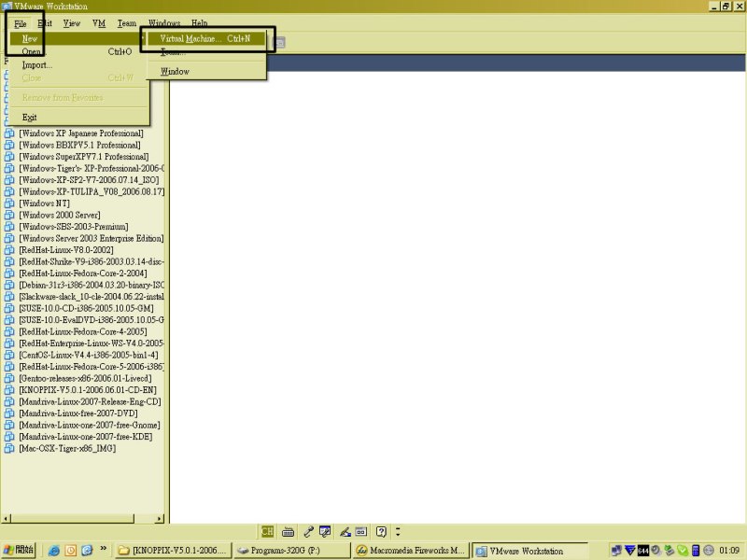Open the Team menu in menu bar
The image size is (747, 560).
[127, 23]
